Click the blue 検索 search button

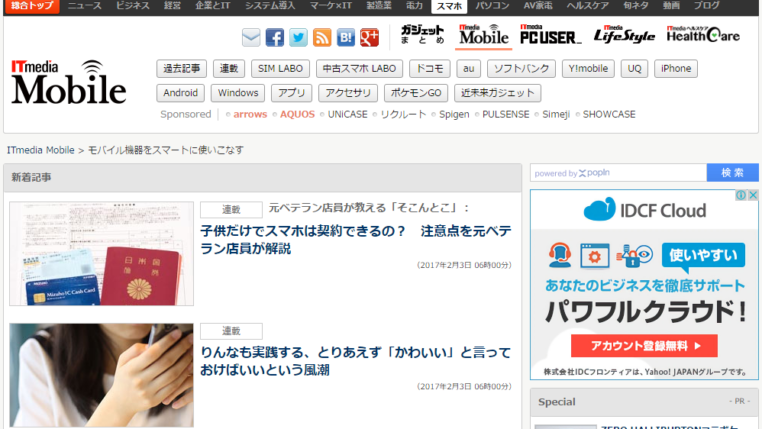pyautogui.click(x=732, y=173)
